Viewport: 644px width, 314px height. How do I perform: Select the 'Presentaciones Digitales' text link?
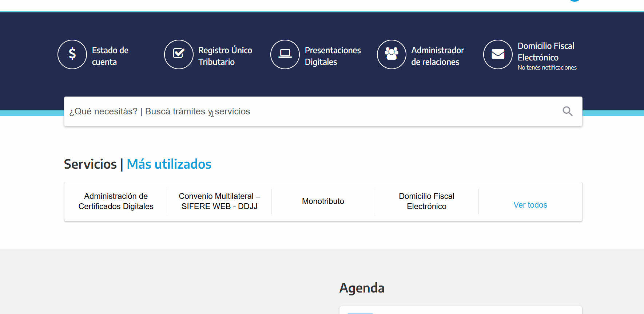(x=333, y=56)
